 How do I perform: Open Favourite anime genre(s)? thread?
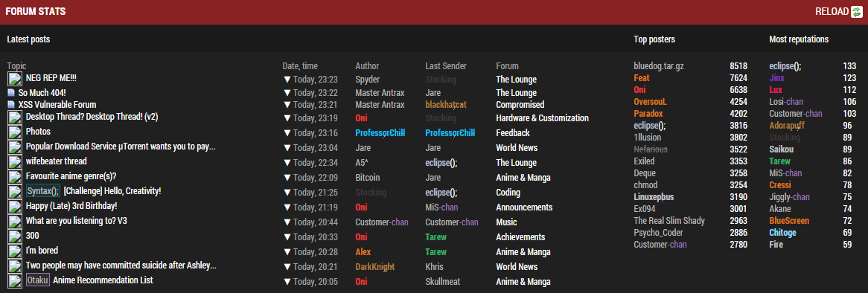pyautogui.click(x=71, y=176)
